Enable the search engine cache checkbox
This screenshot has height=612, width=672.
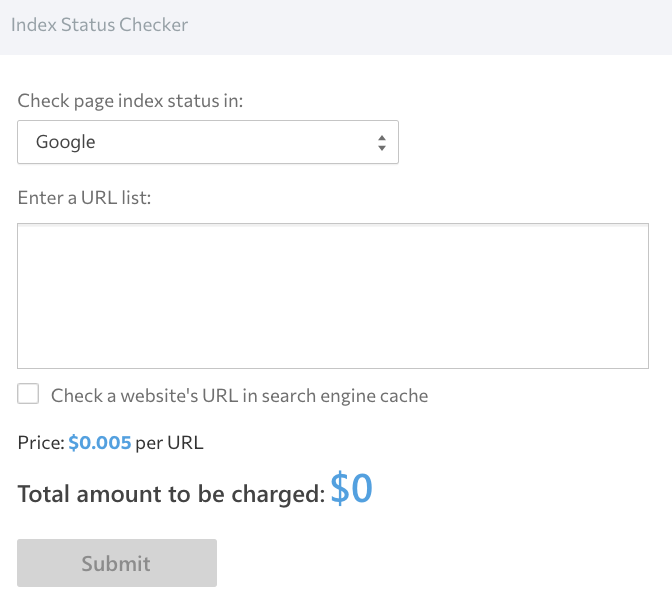pyautogui.click(x=29, y=394)
